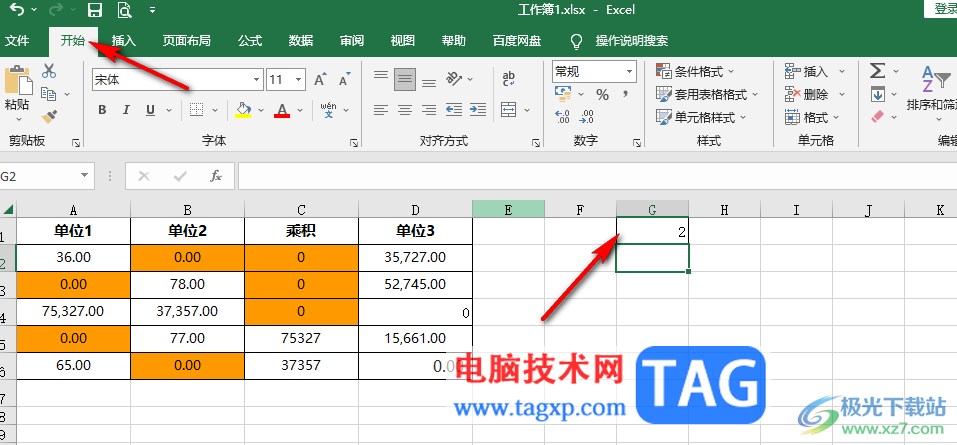Click the Copy icon
The image size is (957, 445).
tap(48, 94)
